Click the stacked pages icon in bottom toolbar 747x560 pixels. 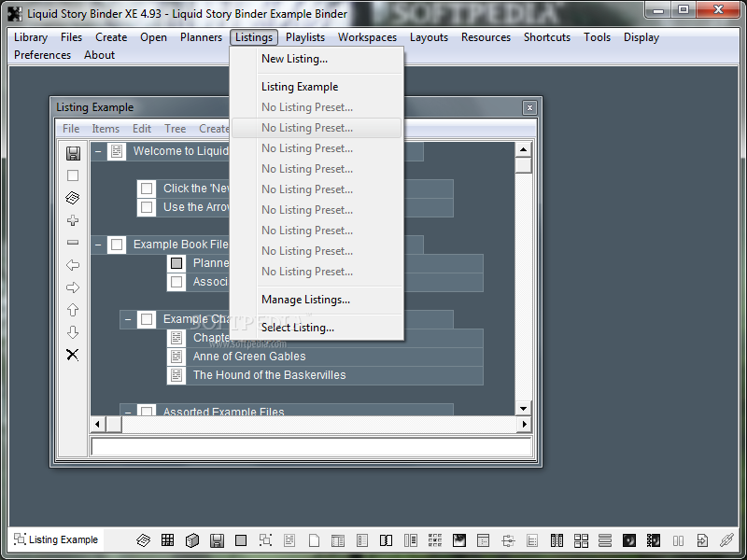[144, 540]
